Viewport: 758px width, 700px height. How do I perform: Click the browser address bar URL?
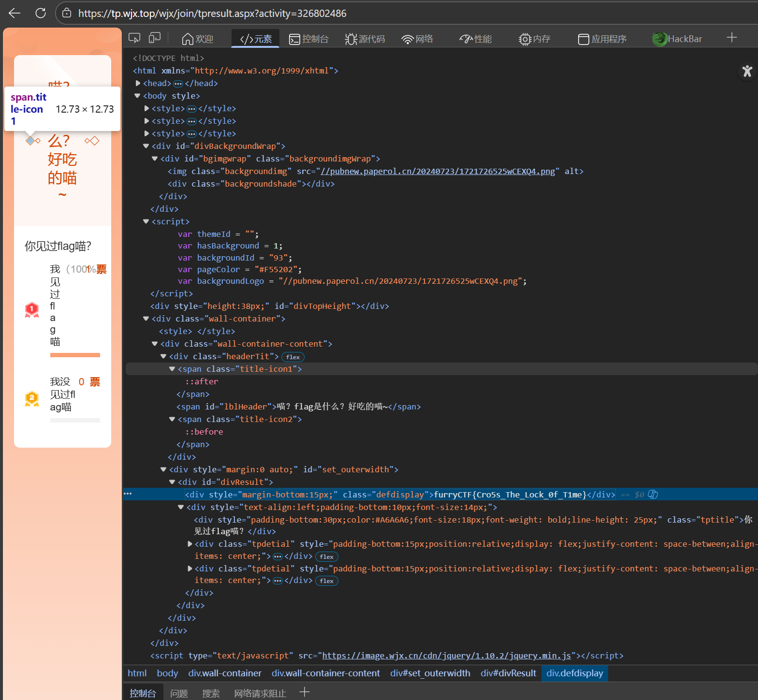pyautogui.click(x=212, y=14)
